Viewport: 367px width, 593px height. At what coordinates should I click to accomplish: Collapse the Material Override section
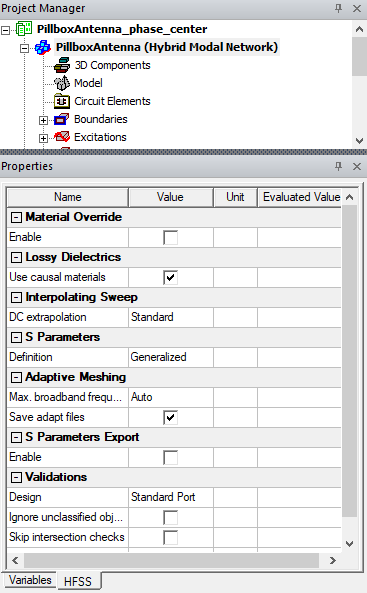pos(16,217)
